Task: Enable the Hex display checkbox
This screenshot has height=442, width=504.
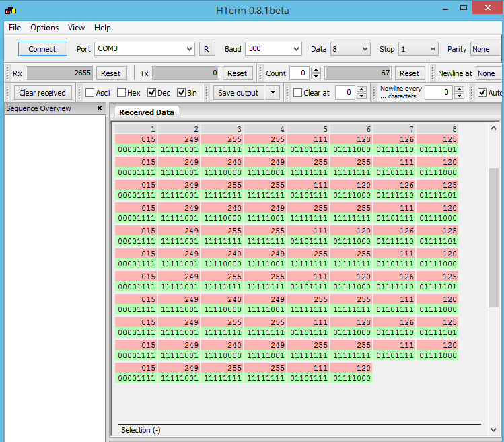Action: click(x=121, y=93)
